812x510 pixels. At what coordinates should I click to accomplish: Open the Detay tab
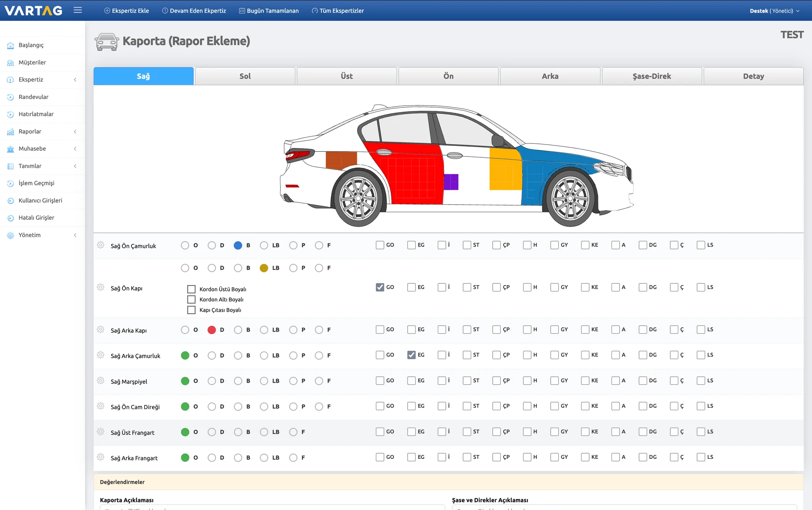click(x=754, y=76)
